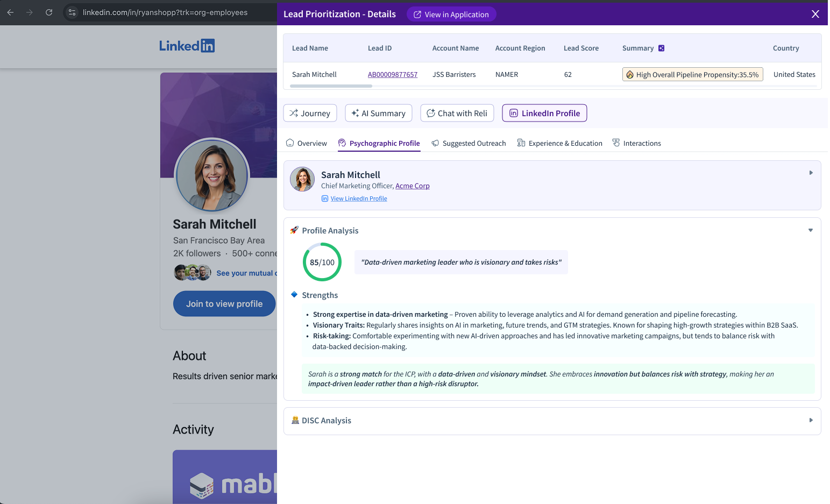Click Sarah Mitchell lead name cell
Image resolution: width=830 pixels, height=504 pixels.
tap(314, 75)
